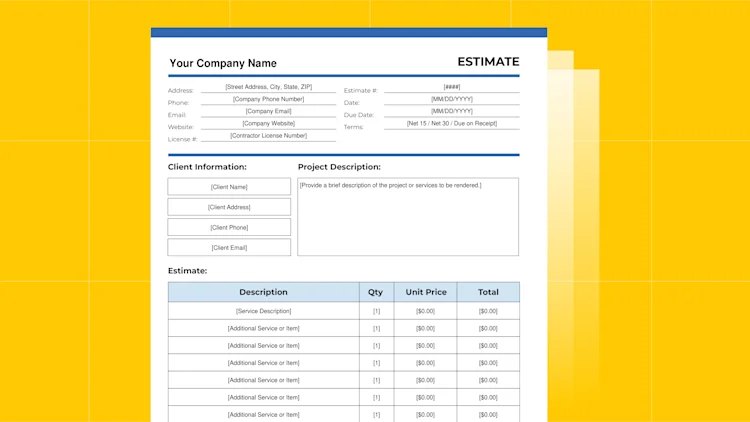The height and width of the screenshot is (422, 750).
Task: Click the Client Phone box
Action: click(x=229, y=227)
